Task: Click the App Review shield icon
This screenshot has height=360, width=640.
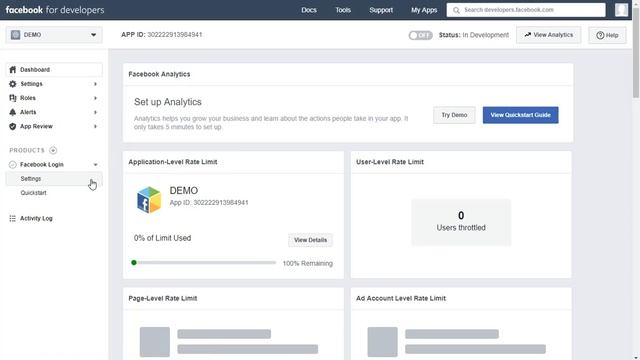Action: tap(13, 127)
